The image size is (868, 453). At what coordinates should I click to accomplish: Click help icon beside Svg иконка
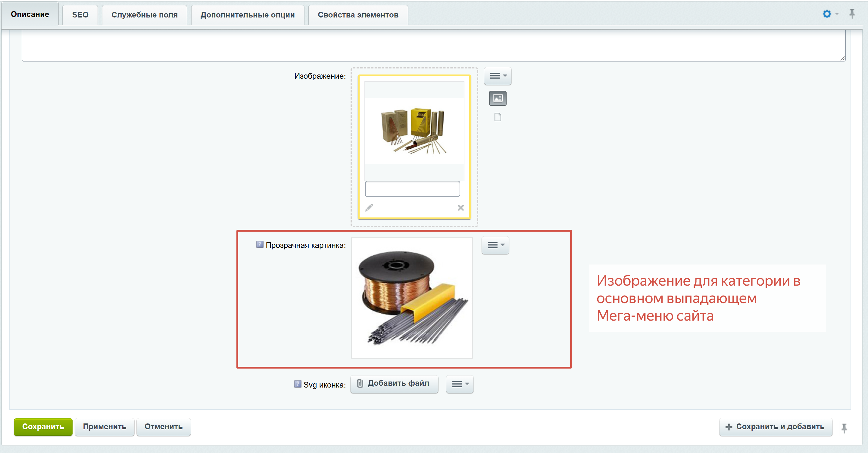click(297, 384)
